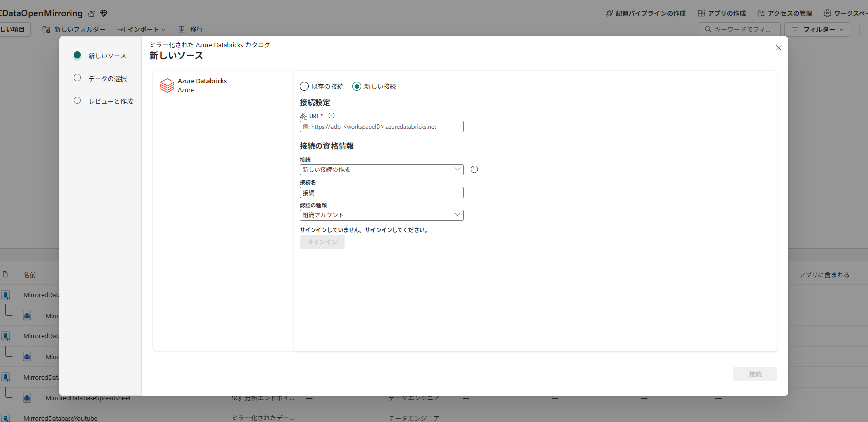Viewport: 868px width, 422px height.
Task: Click the keyword filter search box
Action: (739, 29)
